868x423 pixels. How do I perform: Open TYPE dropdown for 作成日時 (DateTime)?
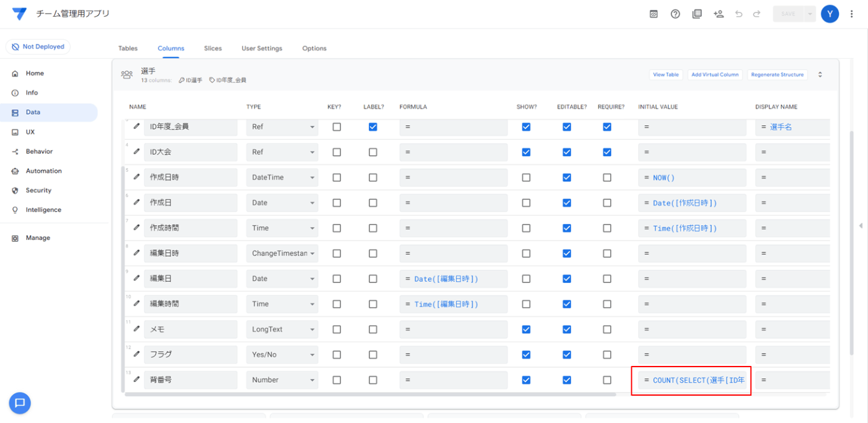(x=282, y=177)
